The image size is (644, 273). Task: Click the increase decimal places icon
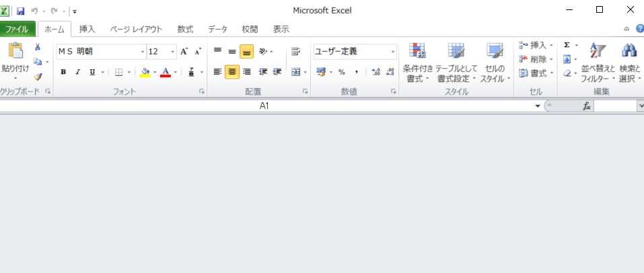tap(375, 72)
